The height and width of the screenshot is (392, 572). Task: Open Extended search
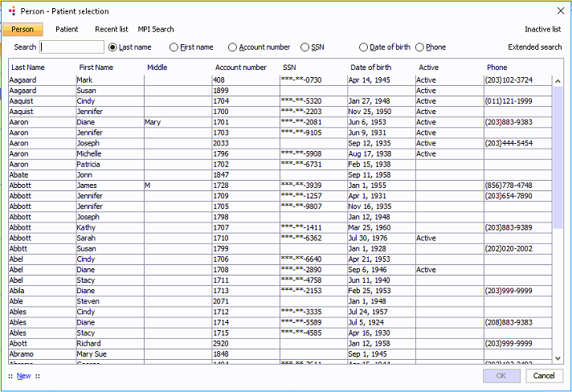pyautogui.click(x=534, y=47)
